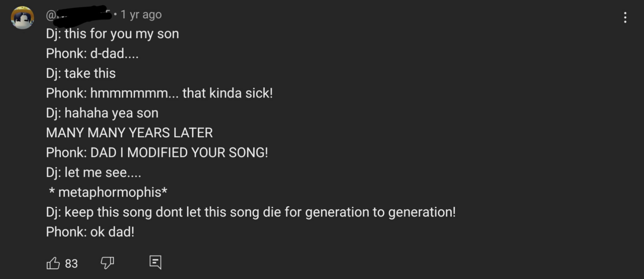The height and width of the screenshot is (279, 644).
Task: Click the text "that kinda sick!"
Action: [227, 93]
